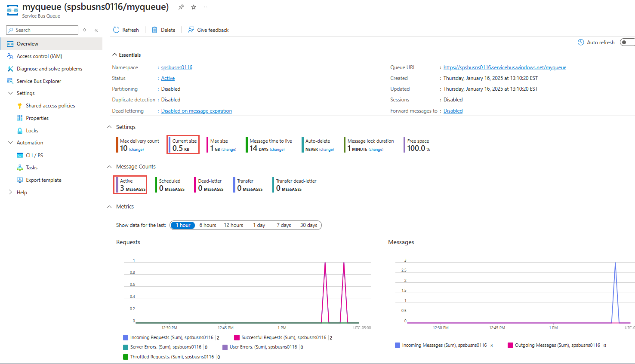Click into the sidebar Search field
The height and width of the screenshot is (364, 635).
pyautogui.click(x=42, y=30)
